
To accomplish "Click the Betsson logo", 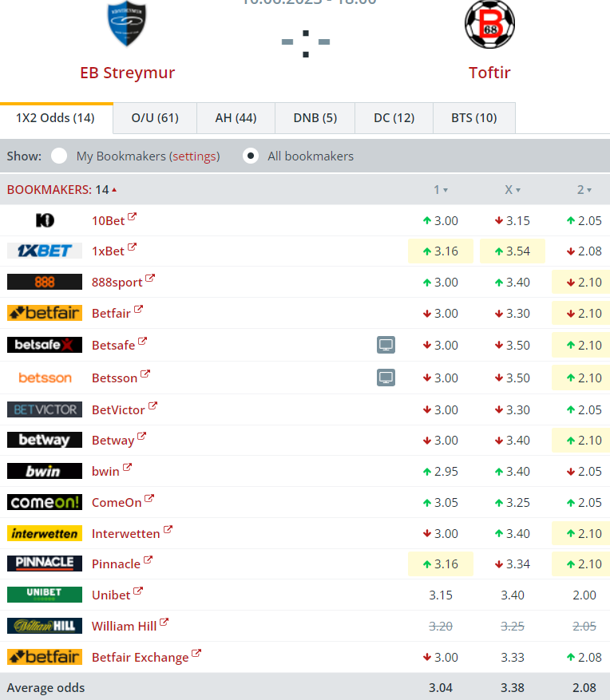I will [x=45, y=378].
